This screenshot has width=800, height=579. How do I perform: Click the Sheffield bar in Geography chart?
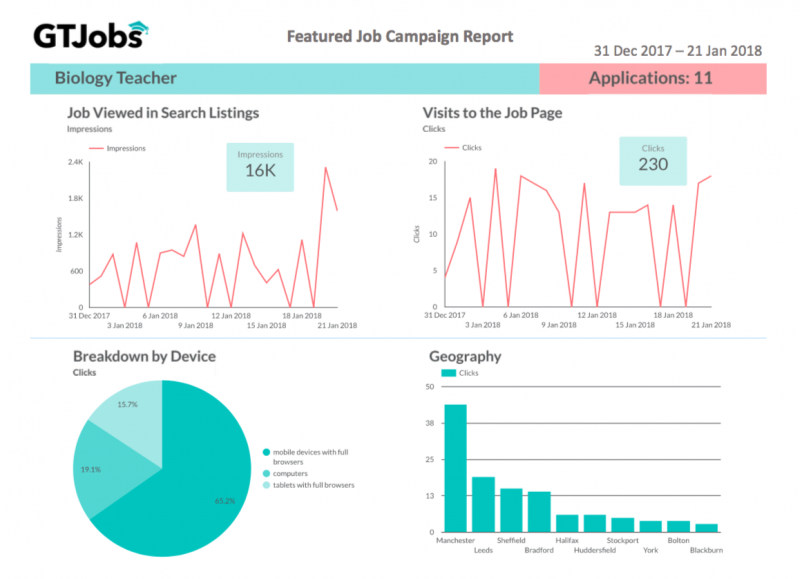click(511, 509)
